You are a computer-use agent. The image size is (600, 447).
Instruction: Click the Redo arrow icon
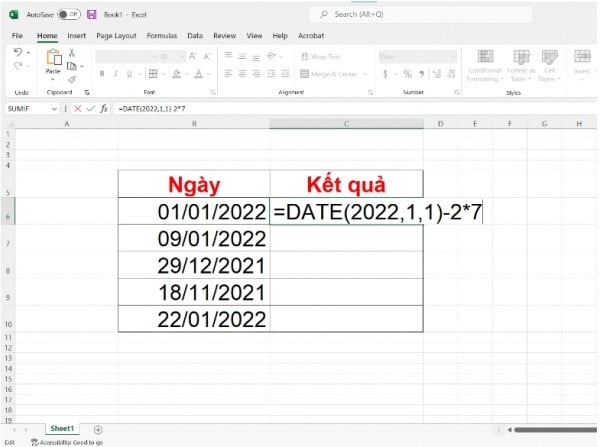[18, 66]
